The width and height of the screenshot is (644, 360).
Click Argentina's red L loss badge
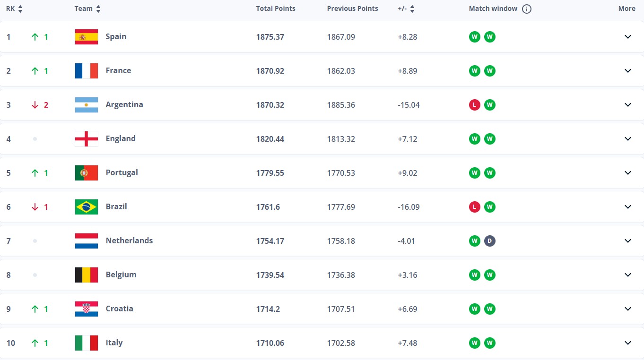click(x=474, y=105)
